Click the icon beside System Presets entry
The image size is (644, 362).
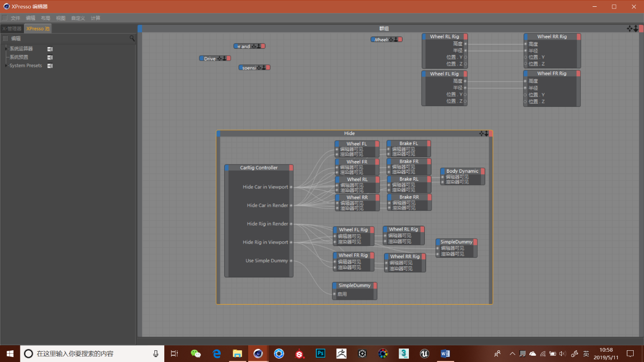[x=50, y=66]
